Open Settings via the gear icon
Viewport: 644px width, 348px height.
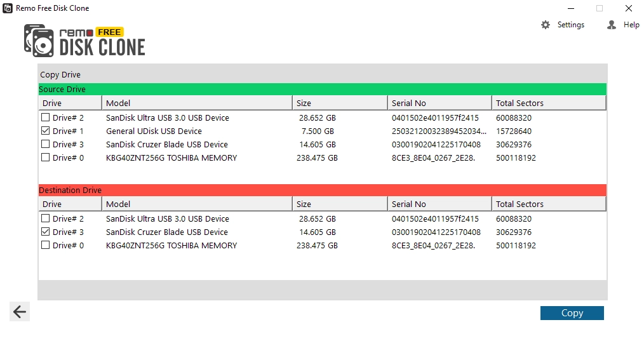click(546, 25)
